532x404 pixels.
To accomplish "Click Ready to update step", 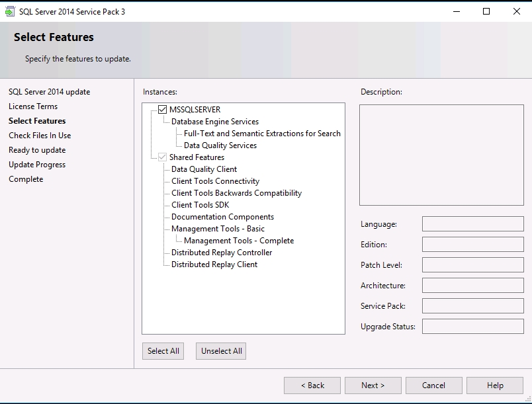I will click(37, 150).
